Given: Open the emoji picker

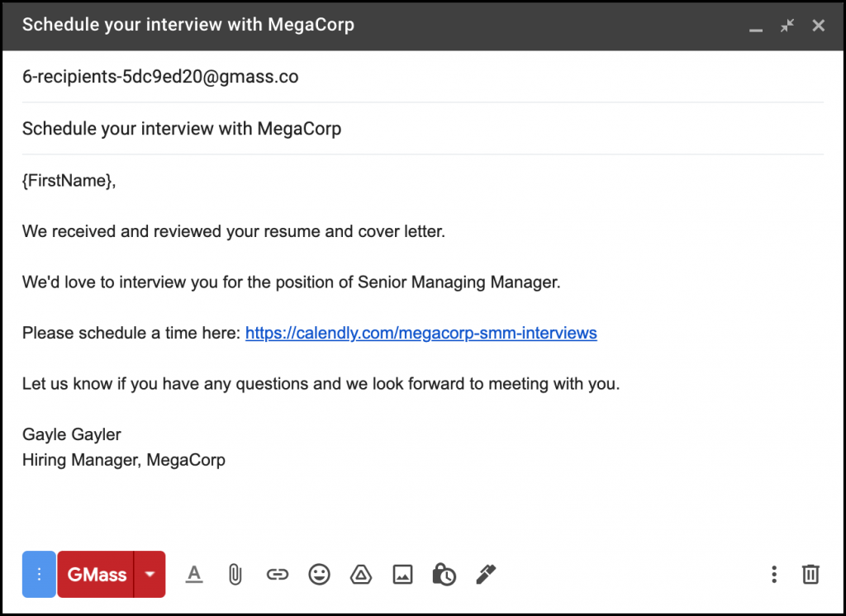Looking at the screenshot, I should [x=319, y=574].
